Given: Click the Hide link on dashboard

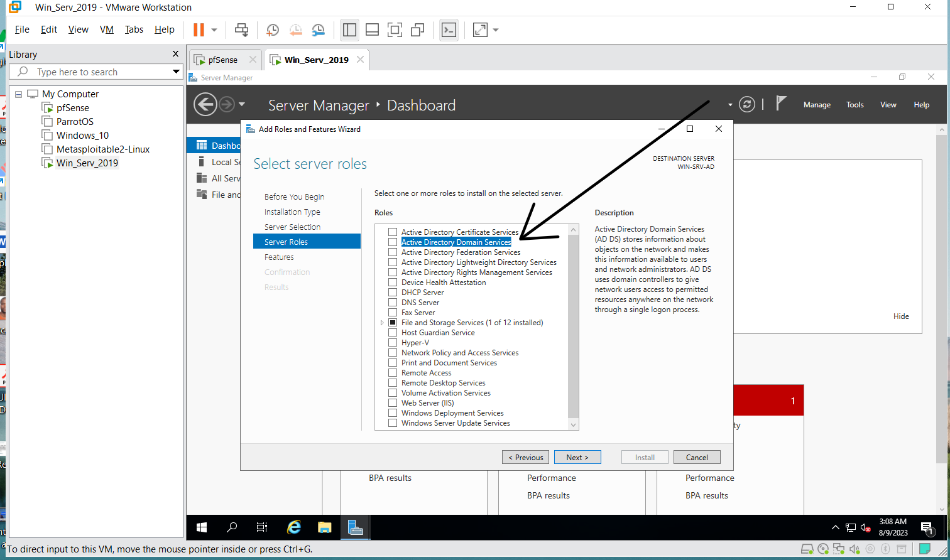Looking at the screenshot, I should 901,316.
